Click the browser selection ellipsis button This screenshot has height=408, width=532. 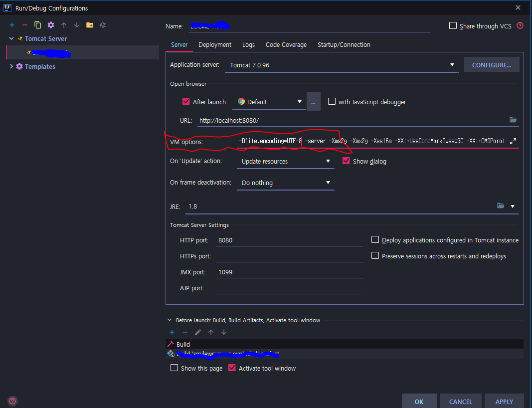pos(314,101)
